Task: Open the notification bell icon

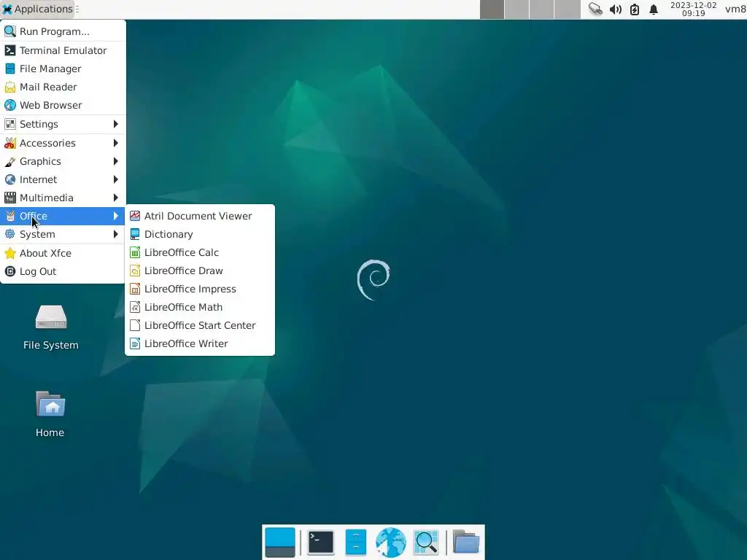Action: tap(654, 9)
